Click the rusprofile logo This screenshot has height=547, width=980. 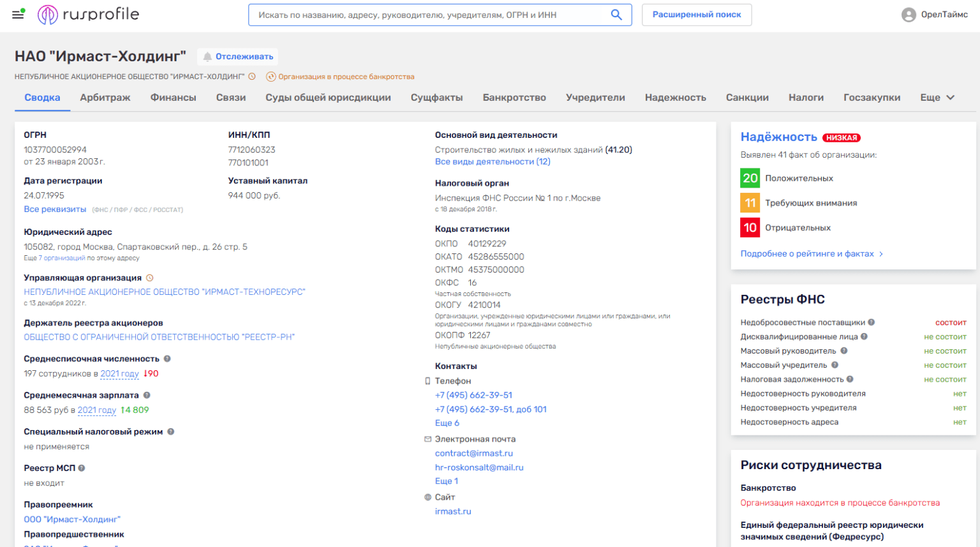88,14
